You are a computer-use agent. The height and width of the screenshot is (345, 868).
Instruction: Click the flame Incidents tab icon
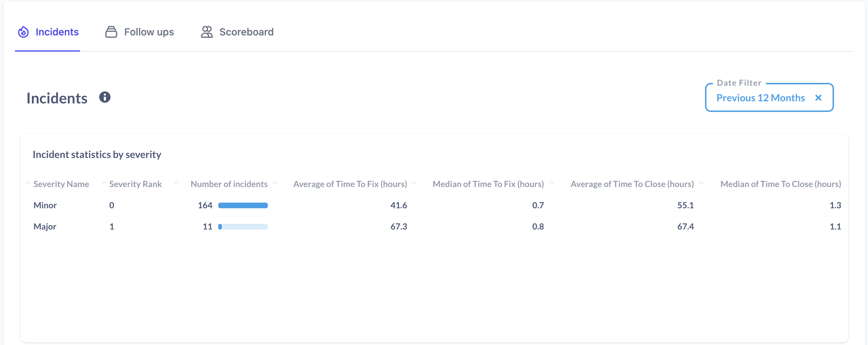(23, 32)
